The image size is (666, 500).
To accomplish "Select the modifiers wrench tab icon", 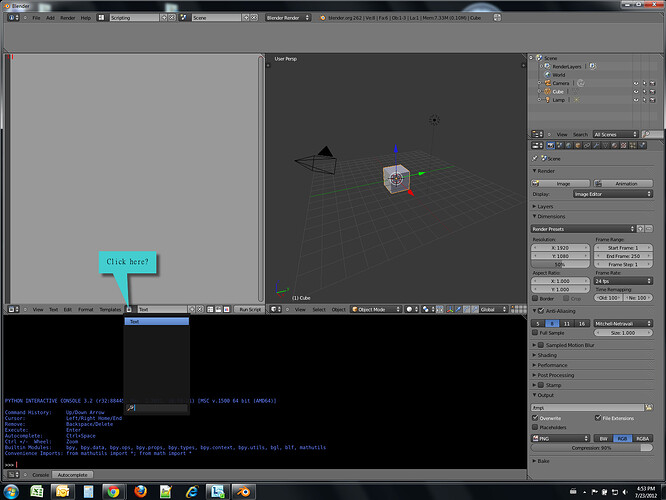I will 596,145.
